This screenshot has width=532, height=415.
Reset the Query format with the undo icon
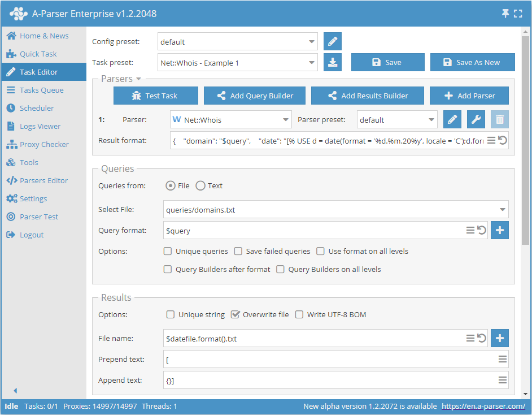[x=482, y=230]
